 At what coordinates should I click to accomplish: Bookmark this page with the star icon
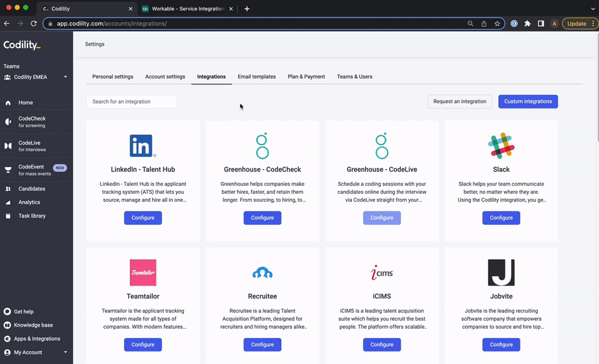(497, 24)
